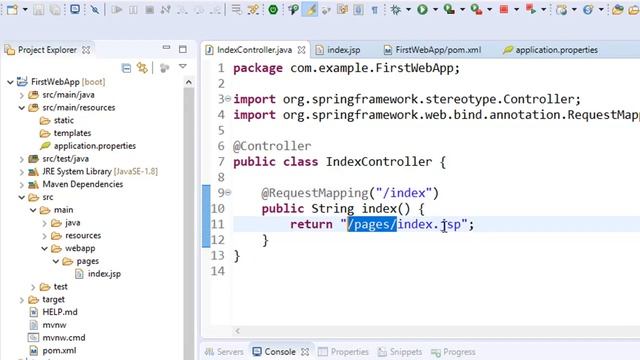This screenshot has height=360, width=640.
Task: Open the Stop application dropdown arrow
Action: click(x=516, y=9)
